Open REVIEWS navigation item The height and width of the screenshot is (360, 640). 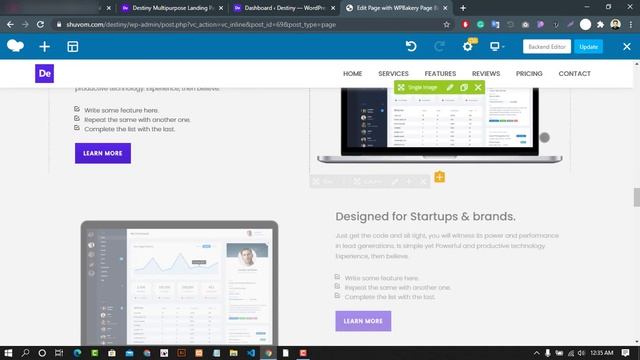point(486,73)
